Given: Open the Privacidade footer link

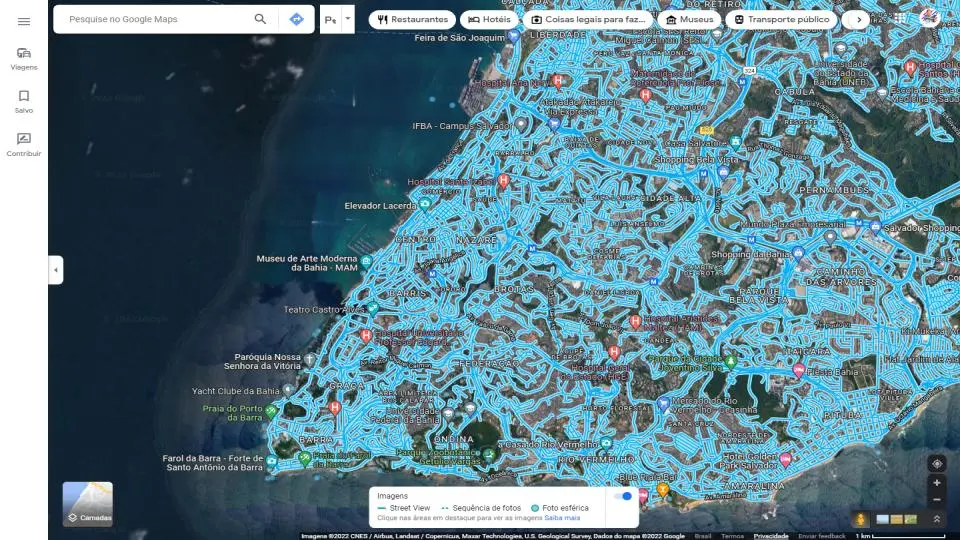Looking at the screenshot, I should (x=771, y=536).
